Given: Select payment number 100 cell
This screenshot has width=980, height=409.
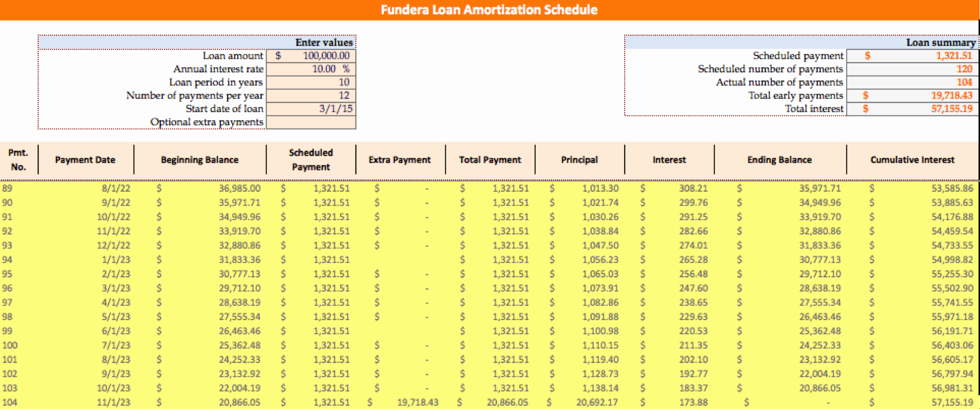Looking at the screenshot, I should tap(10, 345).
